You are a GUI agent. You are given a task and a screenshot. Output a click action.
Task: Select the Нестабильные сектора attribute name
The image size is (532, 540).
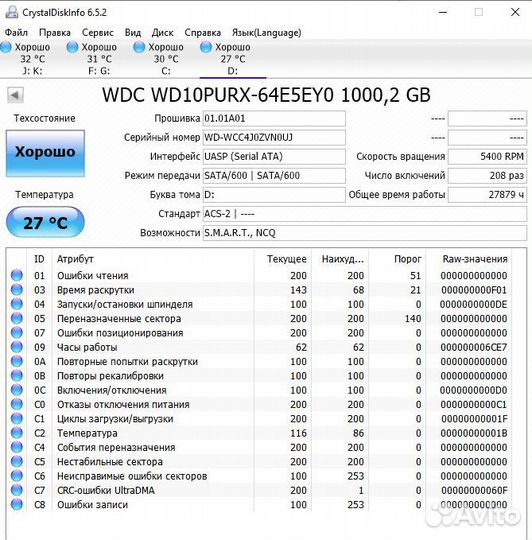tap(110, 461)
